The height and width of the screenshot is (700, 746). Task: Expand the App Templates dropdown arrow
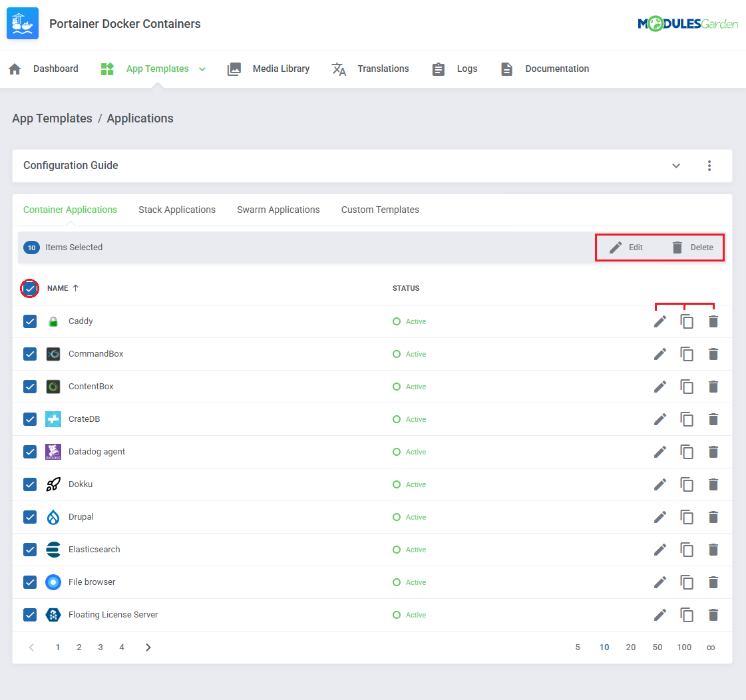tap(202, 69)
